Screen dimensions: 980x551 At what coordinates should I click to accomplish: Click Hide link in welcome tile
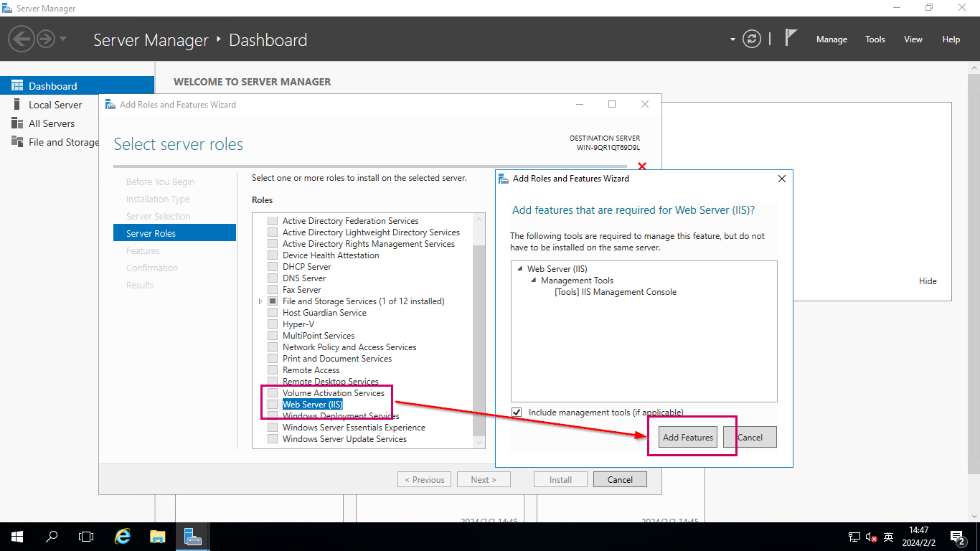pyautogui.click(x=928, y=281)
